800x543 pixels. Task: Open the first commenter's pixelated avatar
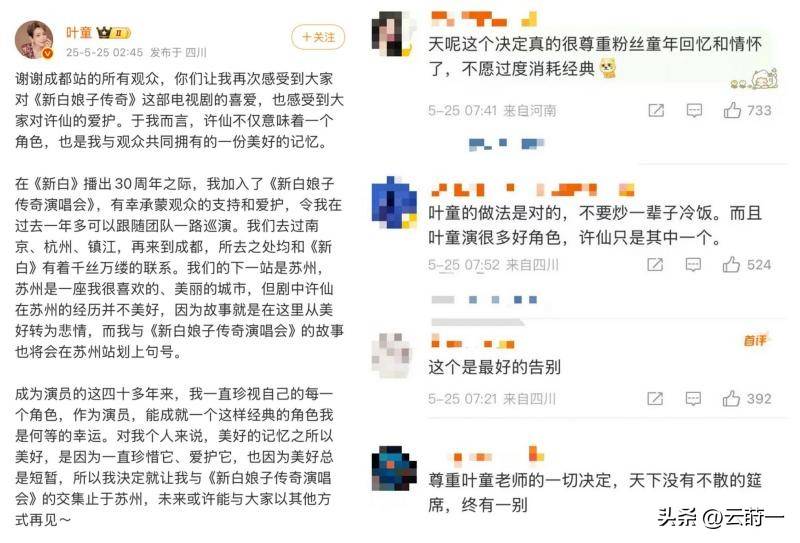click(x=393, y=34)
